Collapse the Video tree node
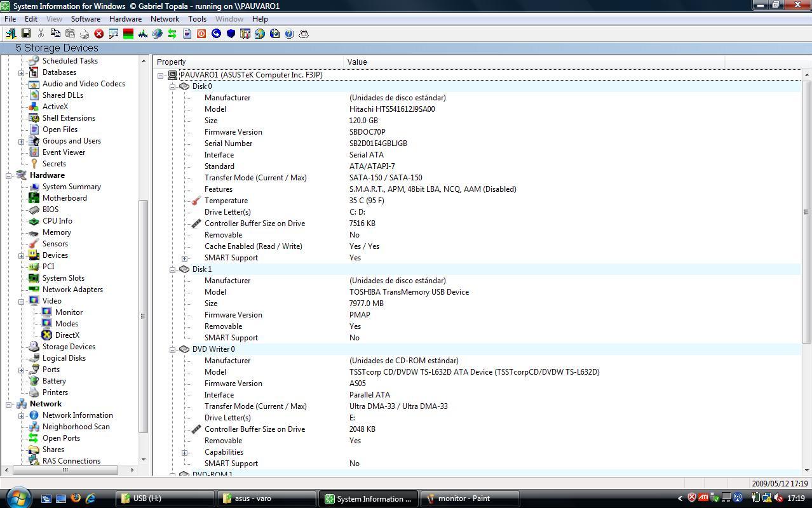This screenshot has height=508, width=812. coord(21,301)
